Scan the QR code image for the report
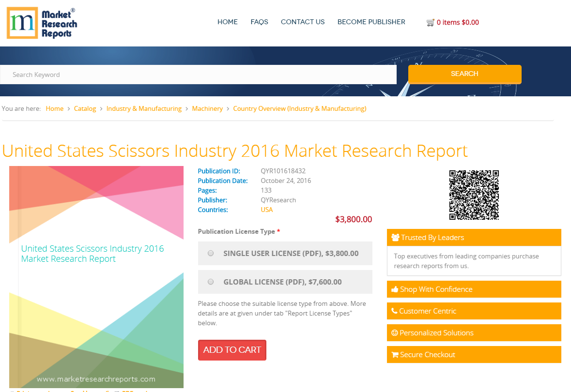 tap(474, 195)
